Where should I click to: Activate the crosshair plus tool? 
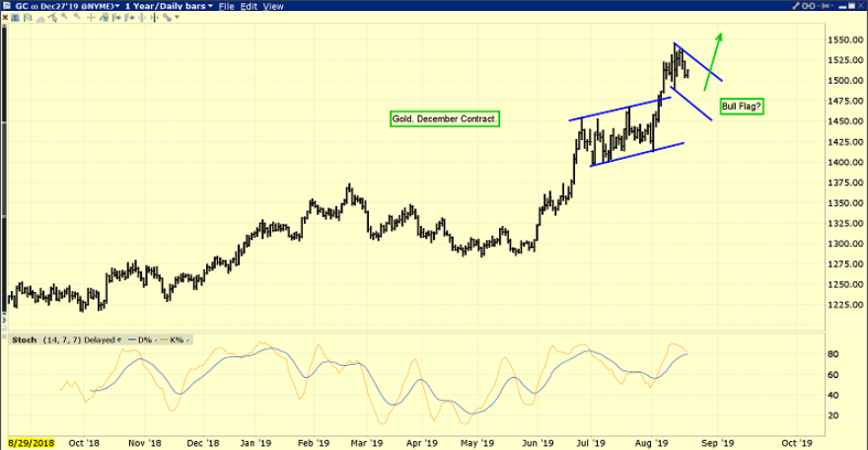pos(91,18)
